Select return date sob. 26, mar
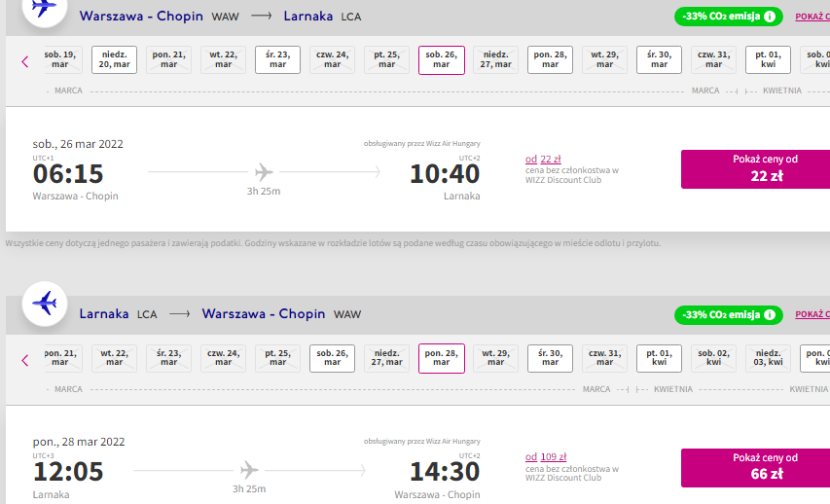The width and height of the screenshot is (830, 504). tap(332, 358)
